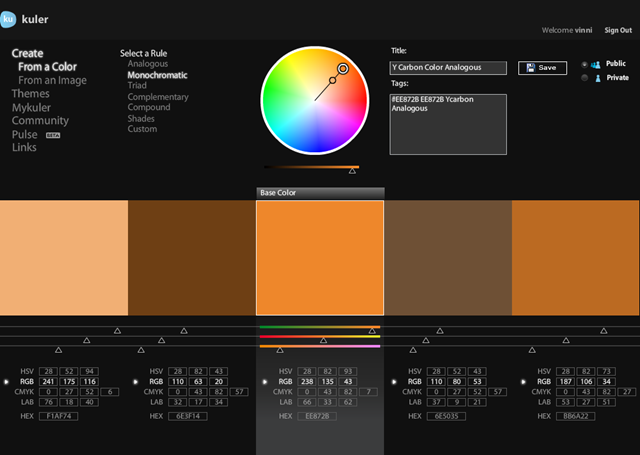Open the Themes section

(31, 94)
